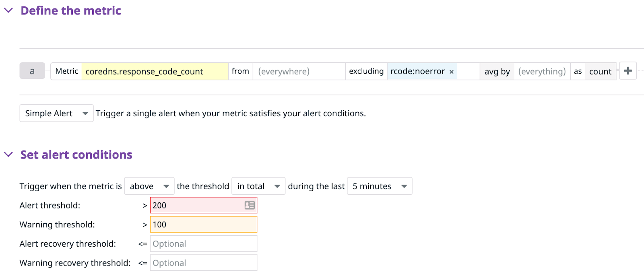644x278 pixels.
Task: Click the plus icon to add a query
Action: tap(628, 71)
